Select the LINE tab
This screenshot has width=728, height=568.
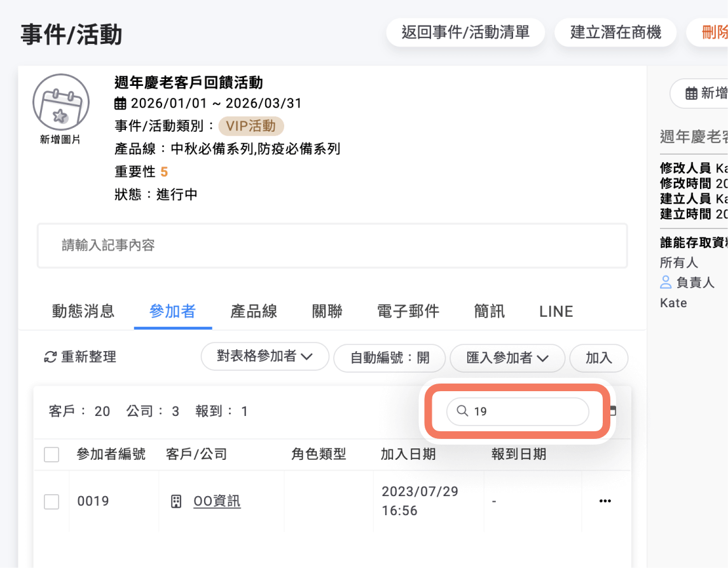(555, 312)
